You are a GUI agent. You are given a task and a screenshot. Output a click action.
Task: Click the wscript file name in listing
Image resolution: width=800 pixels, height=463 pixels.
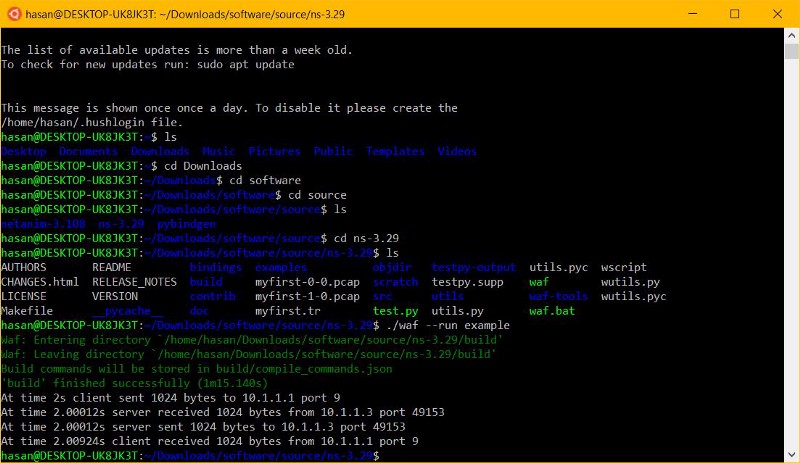[624, 268]
